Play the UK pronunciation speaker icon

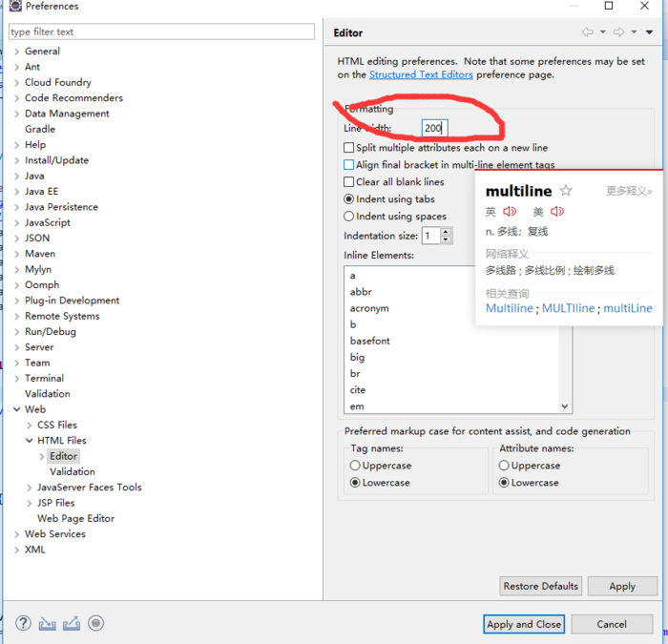pyautogui.click(x=510, y=211)
